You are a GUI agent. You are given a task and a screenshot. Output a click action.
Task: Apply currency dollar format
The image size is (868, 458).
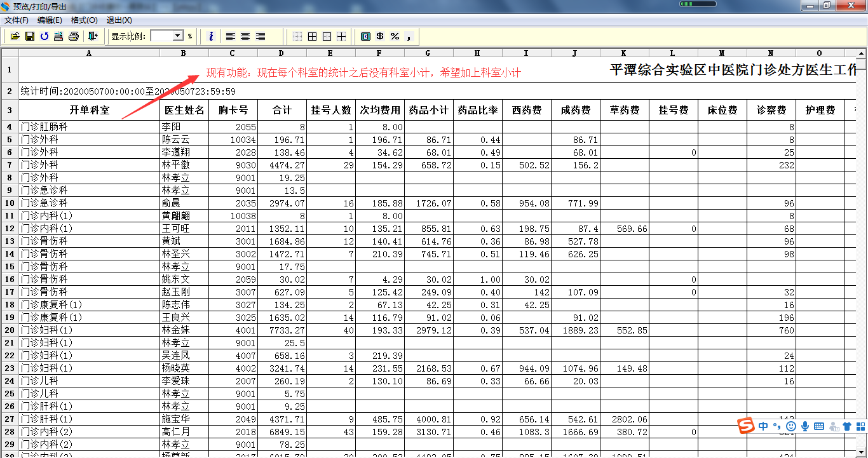[380, 36]
